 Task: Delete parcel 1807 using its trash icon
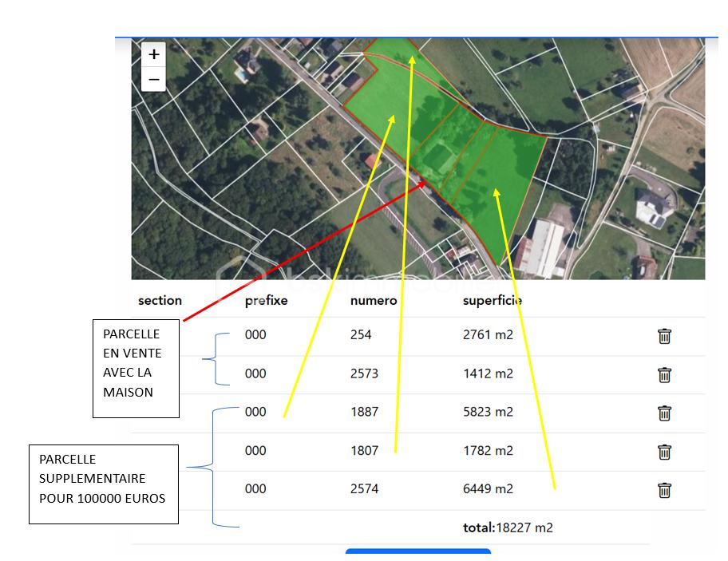664,452
